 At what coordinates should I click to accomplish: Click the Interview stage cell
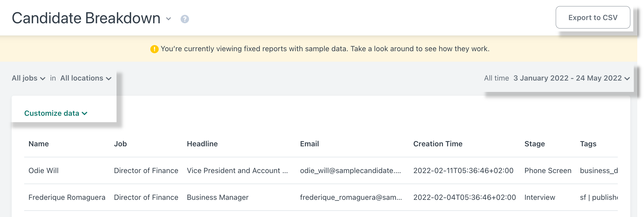pos(540,197)
